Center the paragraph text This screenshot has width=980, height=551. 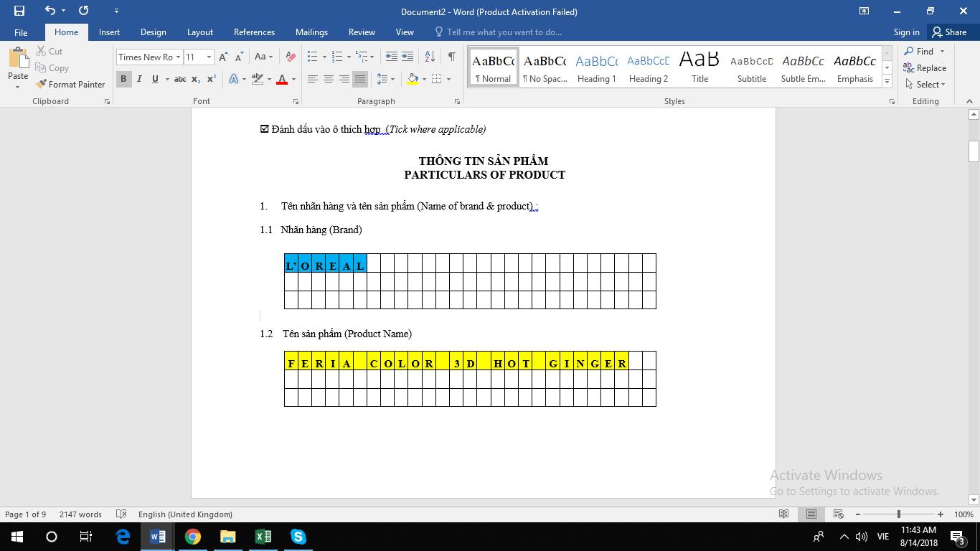pos(329,79)
